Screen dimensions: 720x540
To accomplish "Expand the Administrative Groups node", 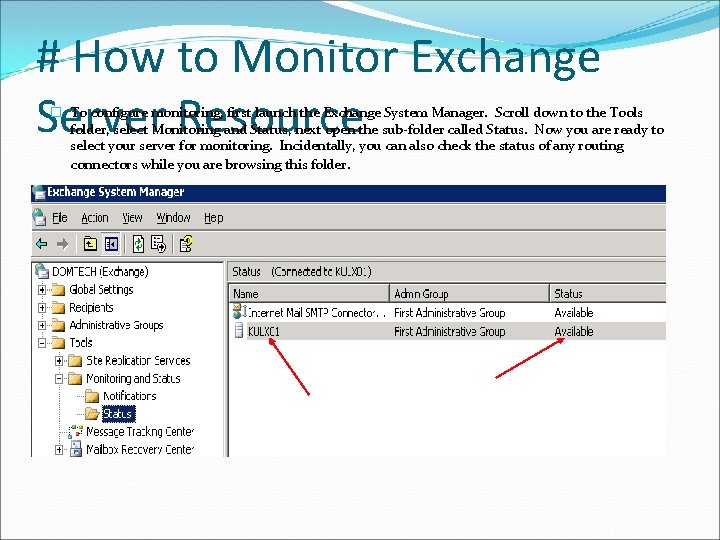I will click(42, 326).
